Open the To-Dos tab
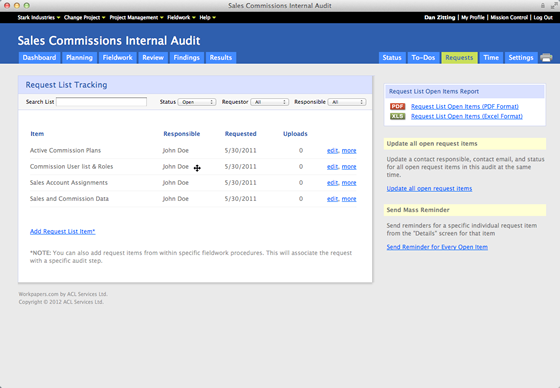Viewport: 560px width, 388px height. pyautogui.click(x=423, y=58)
